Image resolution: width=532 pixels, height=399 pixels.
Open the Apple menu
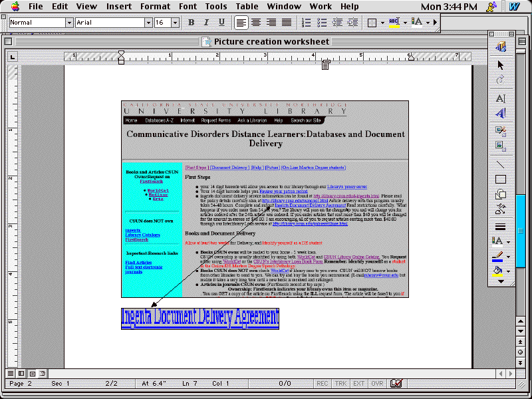tap(15, 6)
